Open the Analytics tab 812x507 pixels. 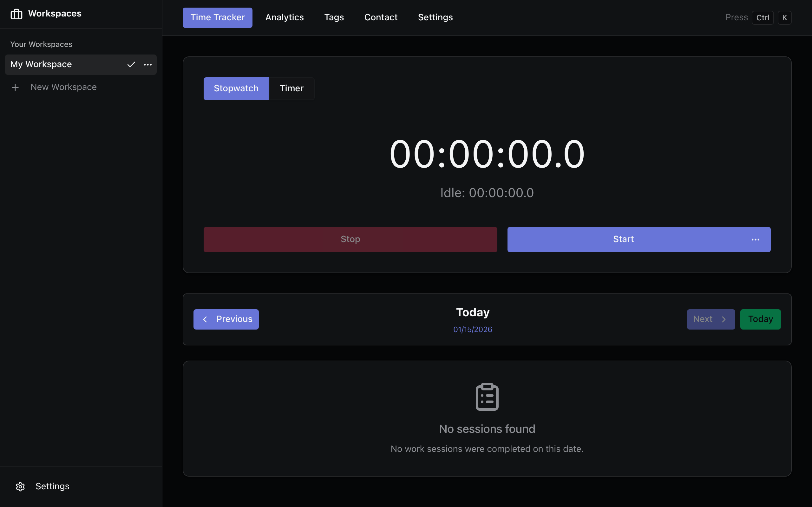coord(284,17)
